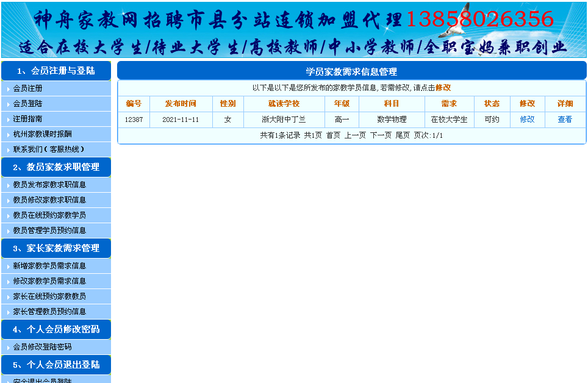The image size is (588, 383).
Task: Open 联系我们 (客服热线) link
Action: pos(48,149)
